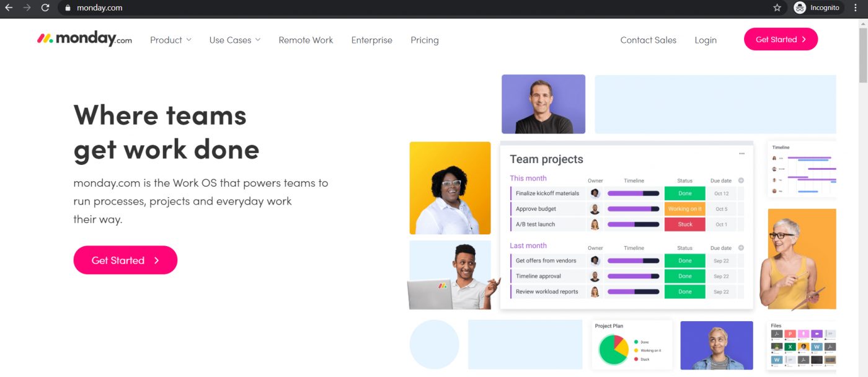Screen dimensions: 868x377
Task: Click the man photo on the purple background
Action: click(543, 104)
